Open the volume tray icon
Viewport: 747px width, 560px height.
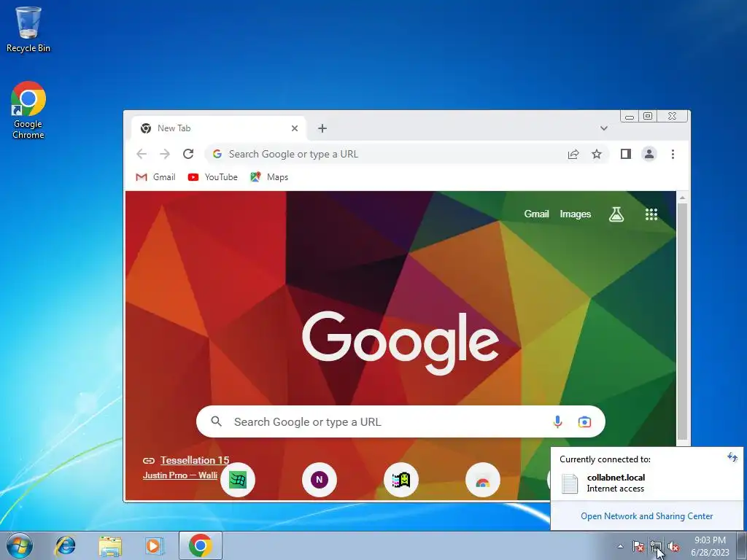point(673,546)
